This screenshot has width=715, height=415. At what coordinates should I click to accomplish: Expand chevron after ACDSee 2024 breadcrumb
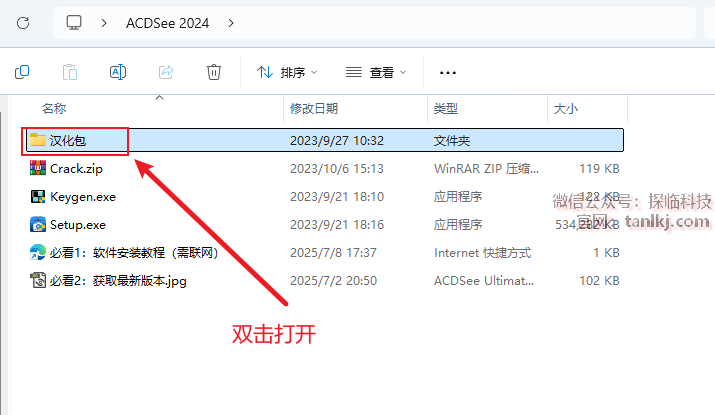[x=231, y=23]
